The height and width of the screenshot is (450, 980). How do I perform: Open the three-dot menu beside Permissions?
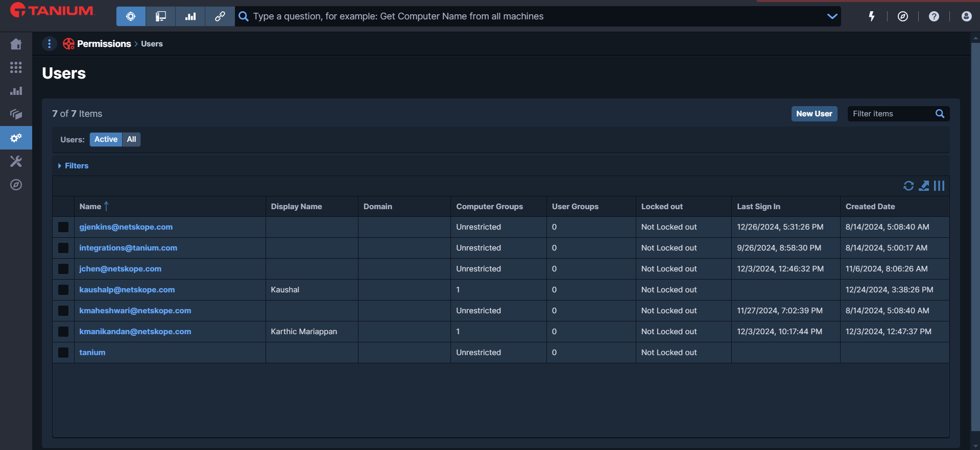50,44
